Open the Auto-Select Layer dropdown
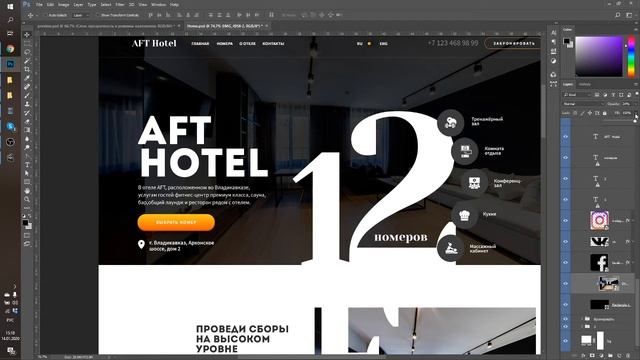This screenshot has width=640, height=360. pyautogui.click(x=82, y=15)
